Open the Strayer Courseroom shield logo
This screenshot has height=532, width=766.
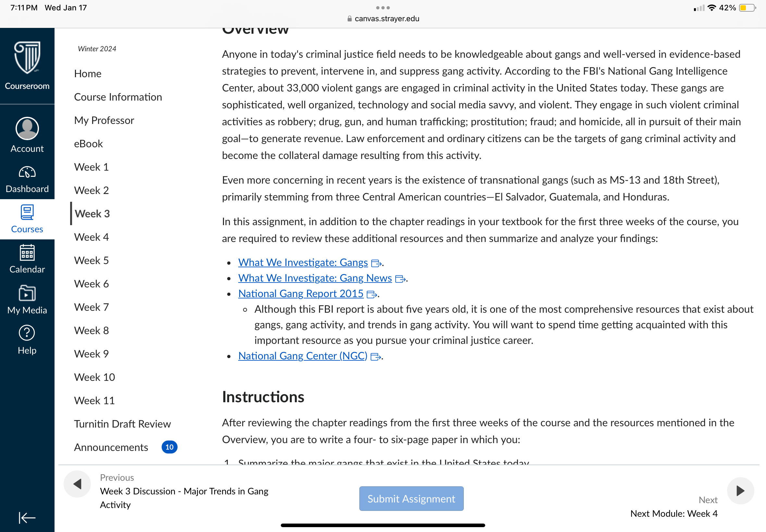(x=27, y=58)
